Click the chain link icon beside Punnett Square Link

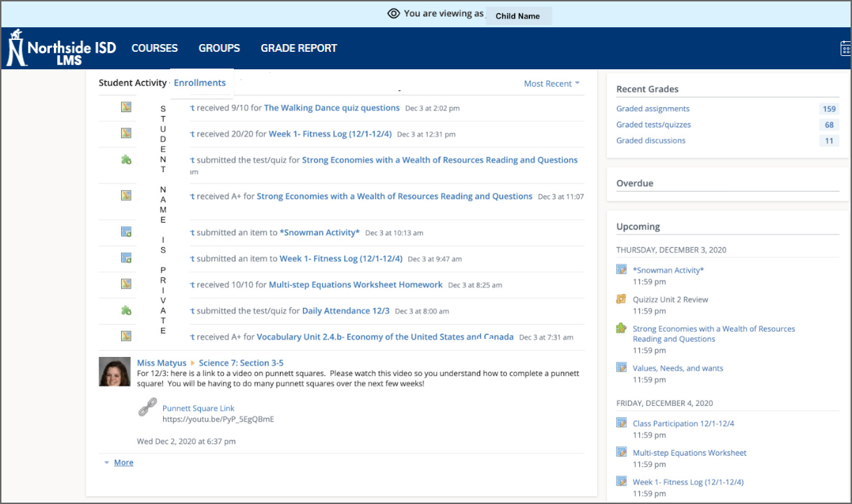(x=148, y=408)
